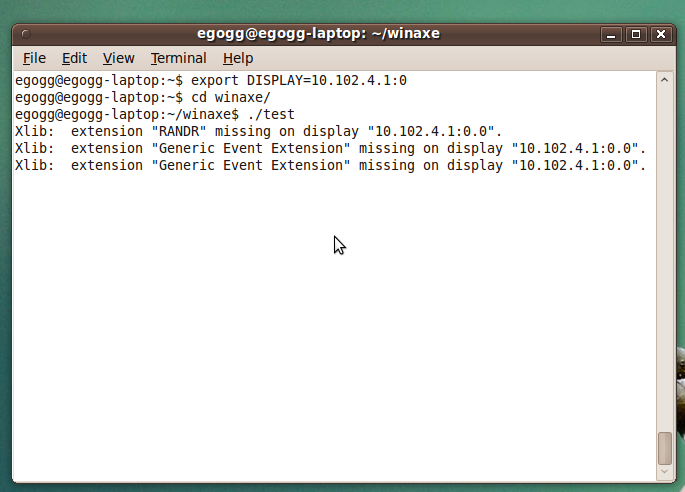The width and height of the screenshot is (685, 492).
Task: Click the window menu button in title bar
Action: click(26, 34)
